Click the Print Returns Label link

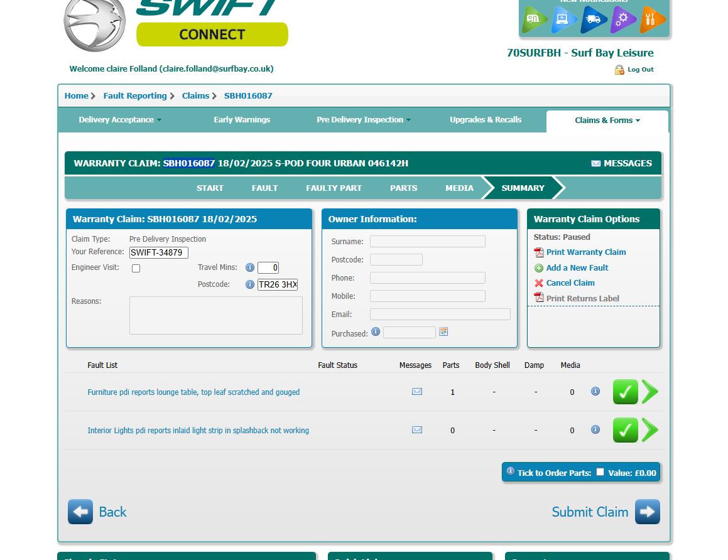(x=583, y=298)
